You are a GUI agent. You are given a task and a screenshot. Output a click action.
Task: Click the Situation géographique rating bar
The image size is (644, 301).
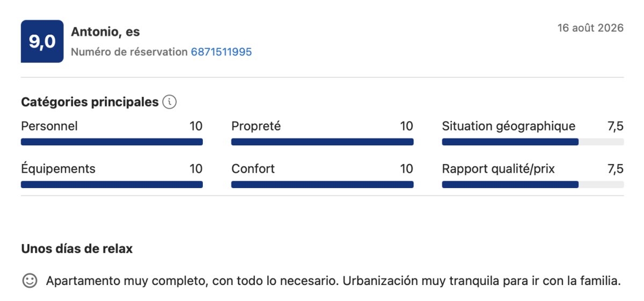533,142
